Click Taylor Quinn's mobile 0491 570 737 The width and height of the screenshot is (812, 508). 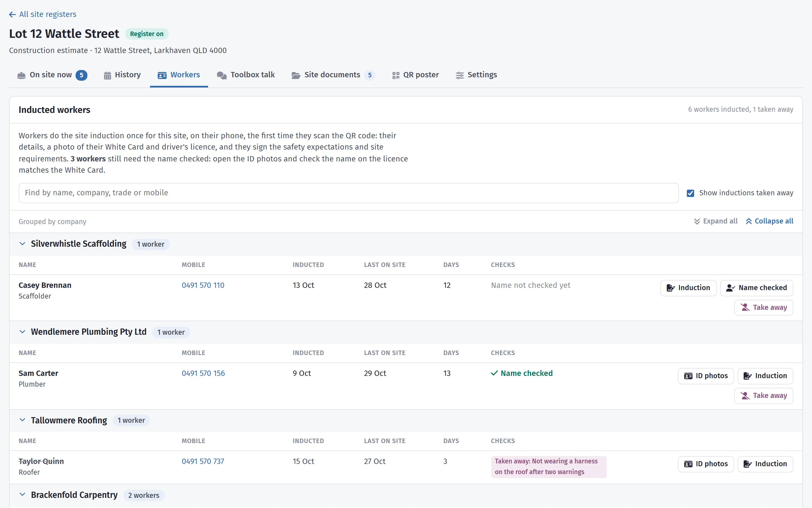pyautogui.click(x=203, y=461)
